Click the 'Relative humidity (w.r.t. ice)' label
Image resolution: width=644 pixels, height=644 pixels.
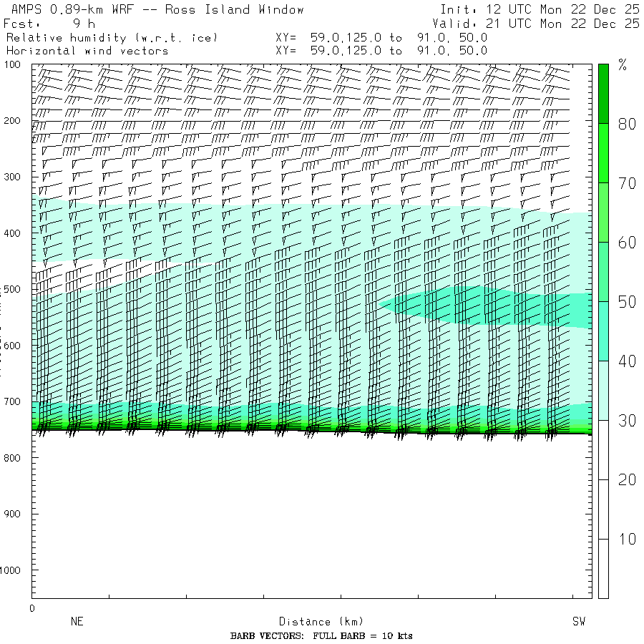pos(112,38)
